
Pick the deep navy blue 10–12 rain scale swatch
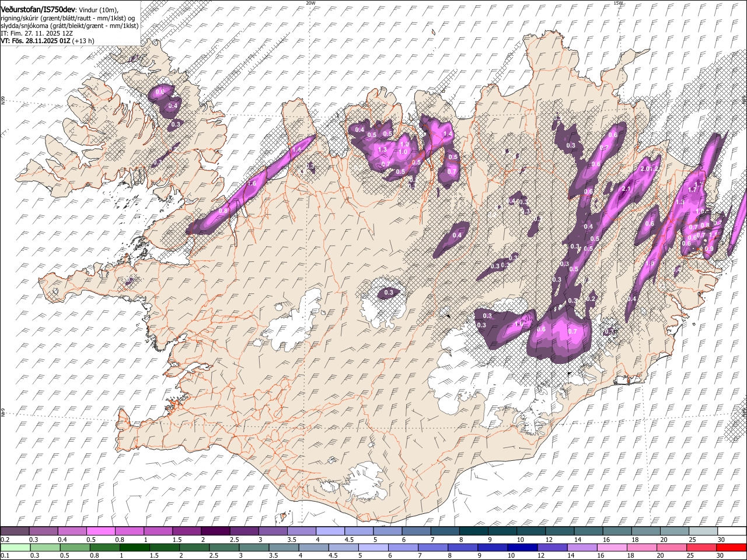[x=522, y=548]
